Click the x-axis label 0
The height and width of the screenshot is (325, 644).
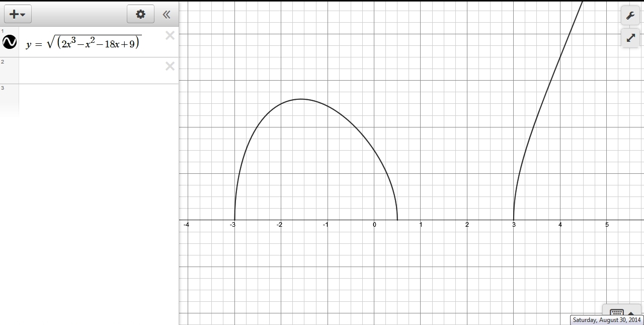(x=374, y=225)
